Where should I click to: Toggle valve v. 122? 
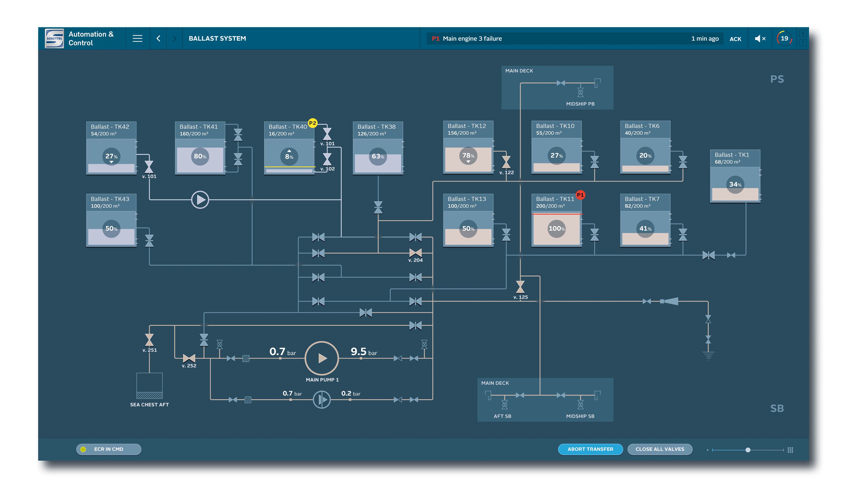(506, 162)
